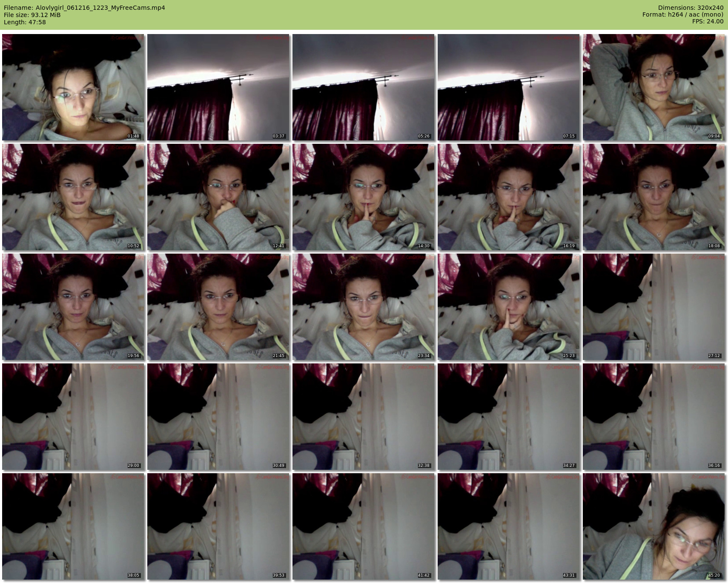Click the "Format: h264 / aac (mono)" text
Image resolution: width=728 pixels, height=583 pixels.
(683, 15)
